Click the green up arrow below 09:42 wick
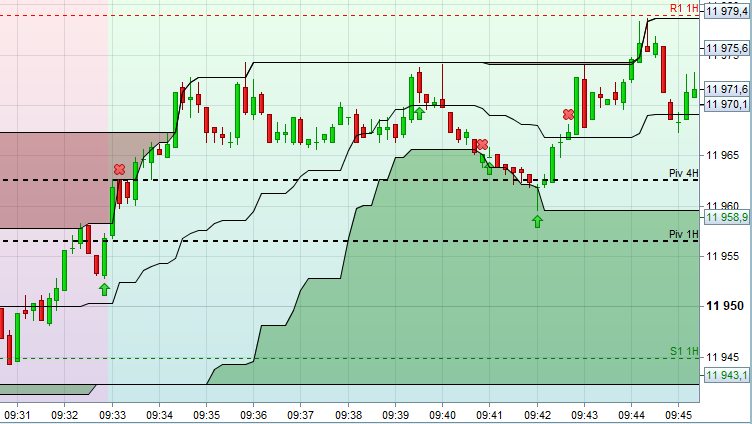This screenshot has height=424, width=752. pos(537,221)
